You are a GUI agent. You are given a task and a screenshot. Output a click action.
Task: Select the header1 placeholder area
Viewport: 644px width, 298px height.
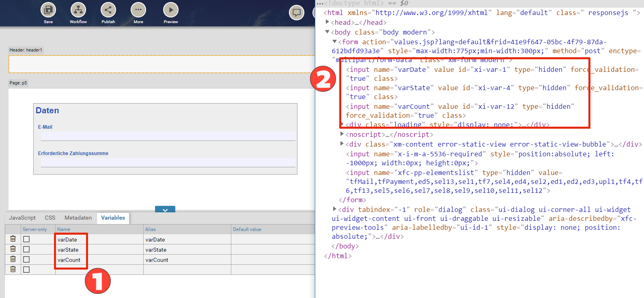[162, 64]
